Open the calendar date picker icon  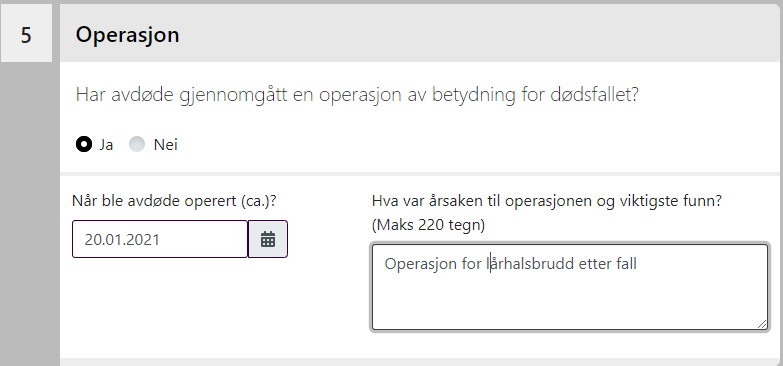tap(268, 239)
